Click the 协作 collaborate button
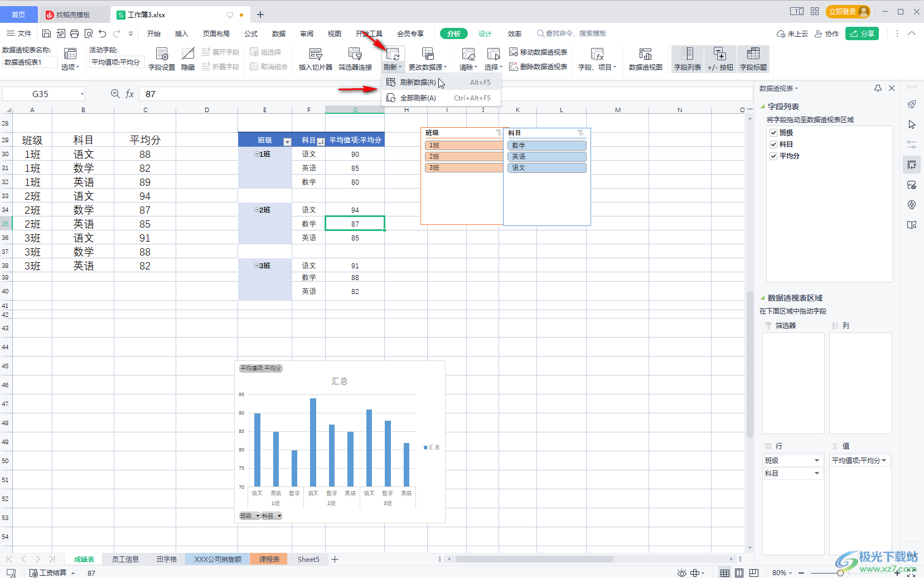This screenshot has width=924, height=578. coord(826,33)
